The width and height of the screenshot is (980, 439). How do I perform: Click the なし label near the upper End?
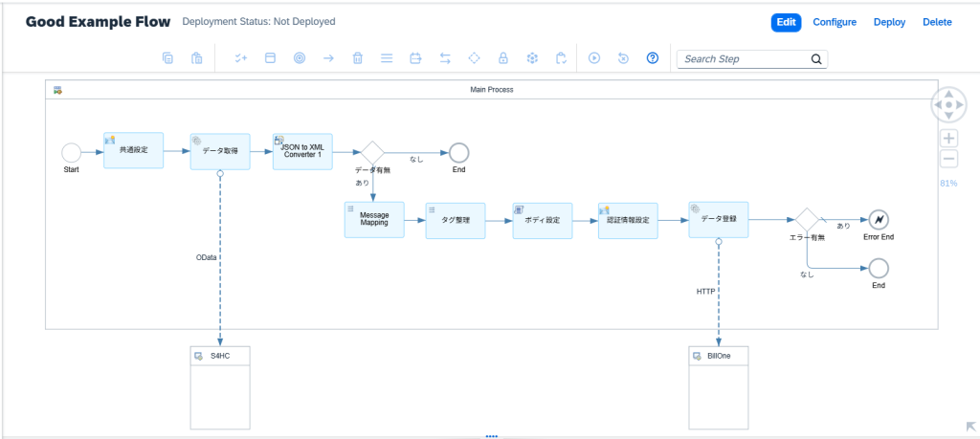(416, 159)
